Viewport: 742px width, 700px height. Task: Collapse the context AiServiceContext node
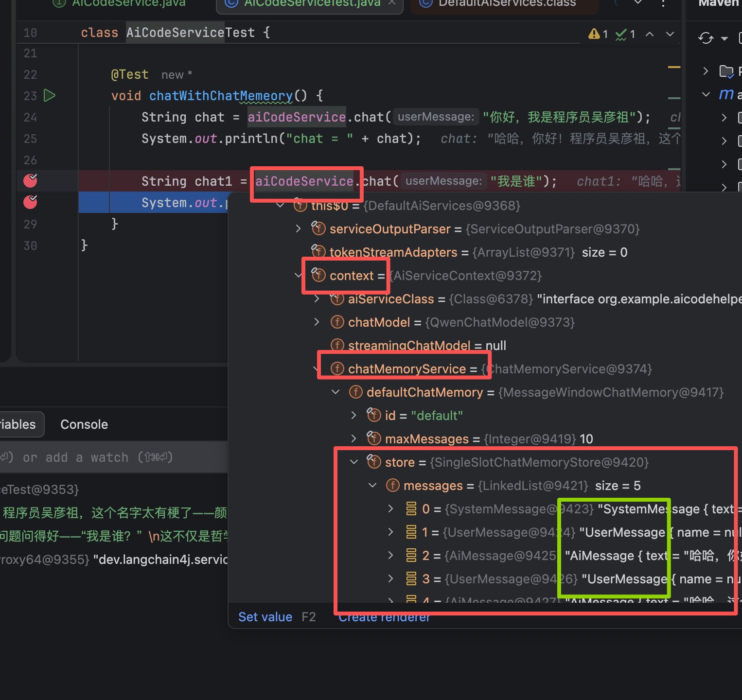click(x=298, y=275)
